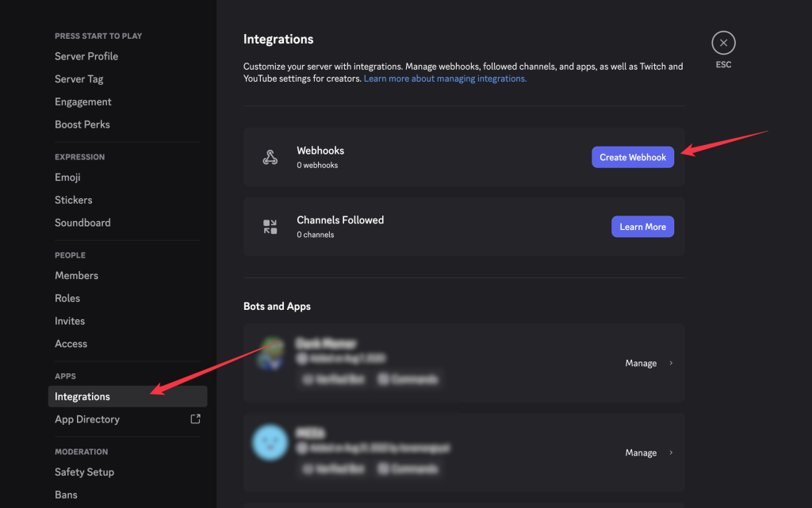Image resolution: width=812 pixels, height=508 pixels.
Task: Open the Members page
Action: [77, 276]
